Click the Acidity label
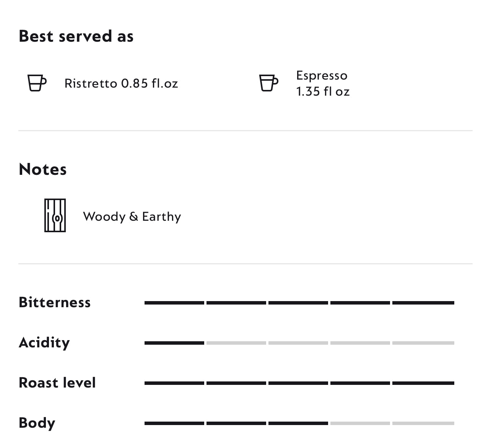The image size is (491, 448). point(44,342)
